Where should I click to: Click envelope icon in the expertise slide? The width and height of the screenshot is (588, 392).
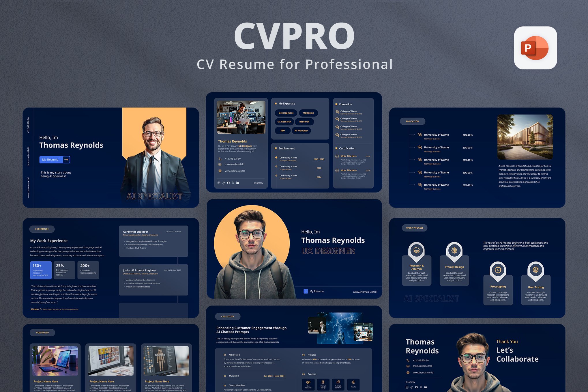[x=220, y=165]
